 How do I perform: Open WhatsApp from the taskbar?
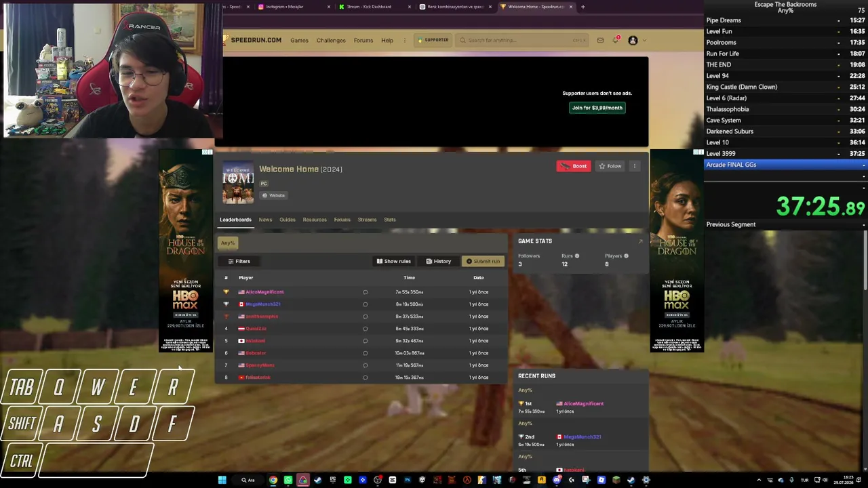288,480
